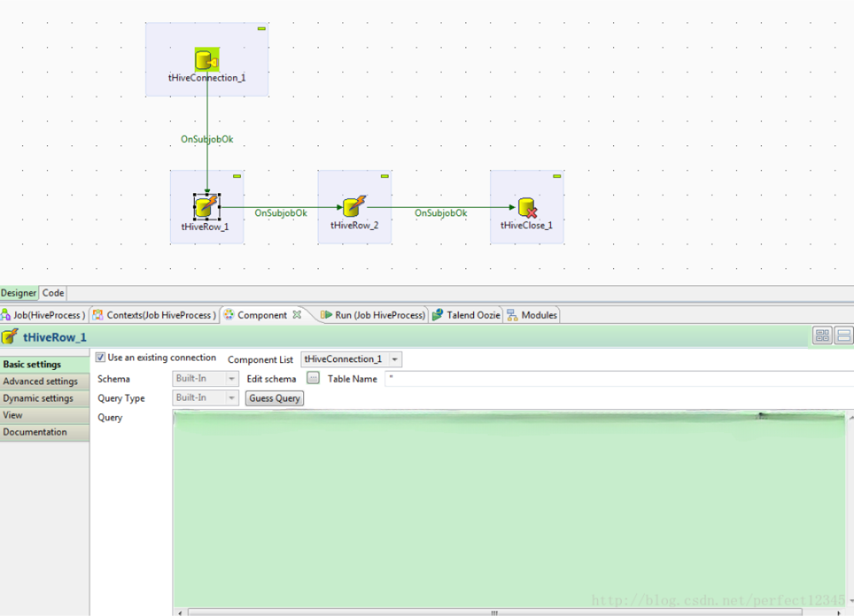Open the Run (Job HiveProcess) tab
854x616 pixels.
click(373, 315)
